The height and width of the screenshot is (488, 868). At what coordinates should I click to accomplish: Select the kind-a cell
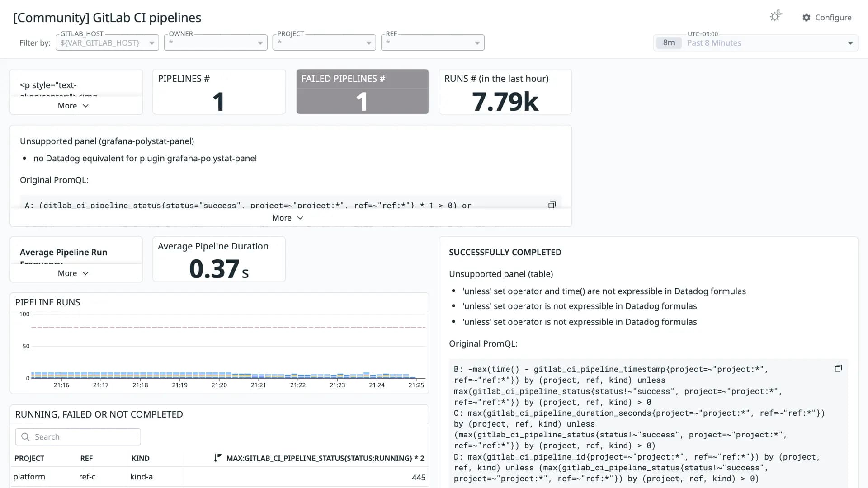point(142,477)
